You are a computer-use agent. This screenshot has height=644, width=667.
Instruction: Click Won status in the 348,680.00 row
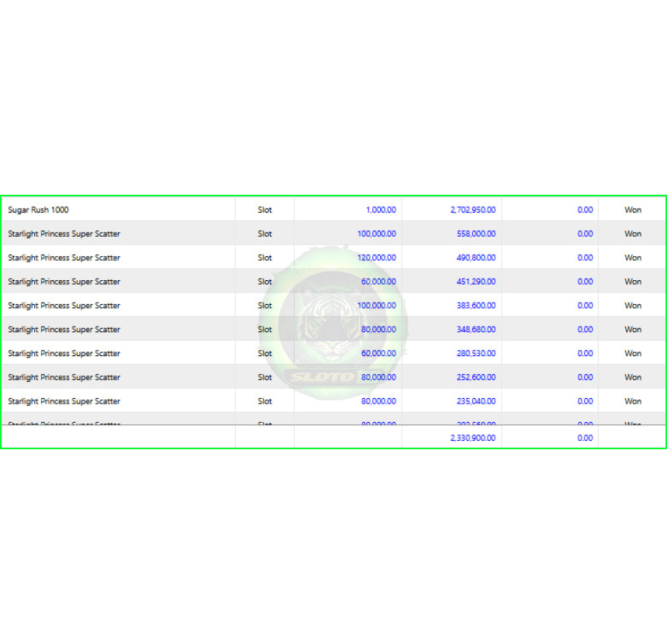point(633,329)
